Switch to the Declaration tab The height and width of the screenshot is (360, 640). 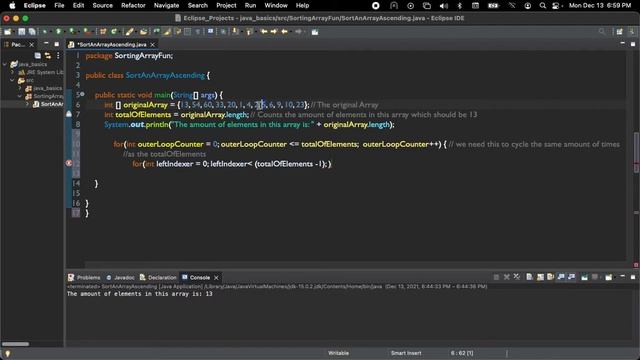[158, 277]
